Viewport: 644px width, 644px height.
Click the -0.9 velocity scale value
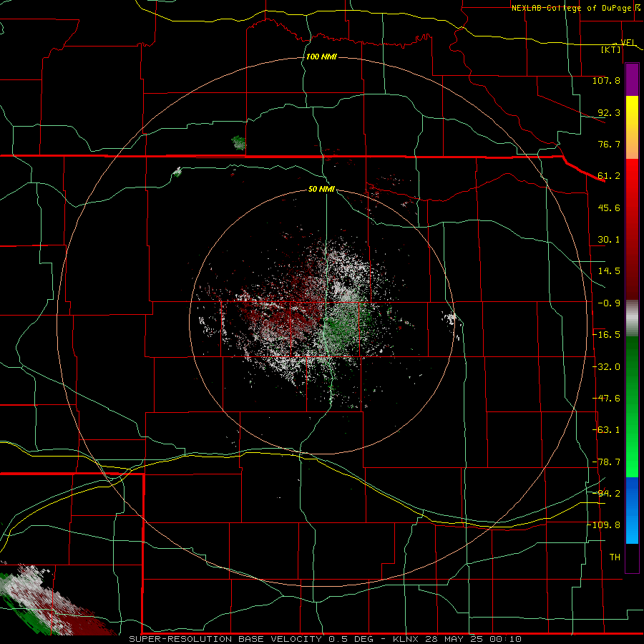[609, 303]
